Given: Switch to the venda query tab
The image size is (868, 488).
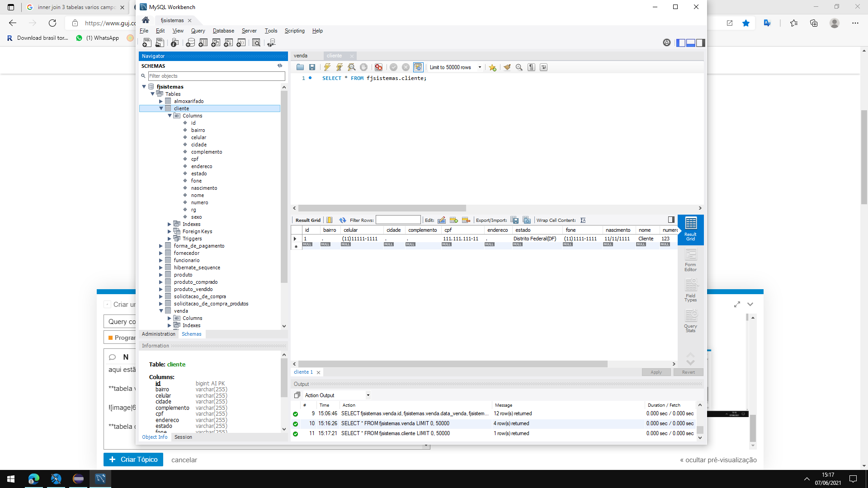Looking at the screenshot, I should 301,56.
